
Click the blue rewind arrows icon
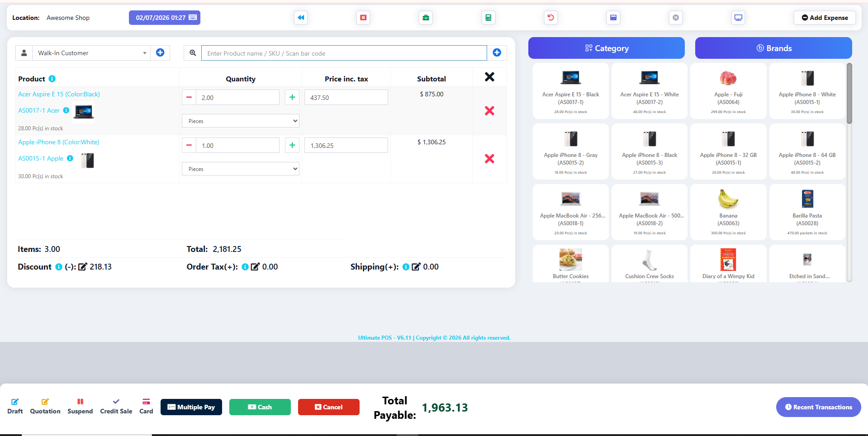click(300, 18)
